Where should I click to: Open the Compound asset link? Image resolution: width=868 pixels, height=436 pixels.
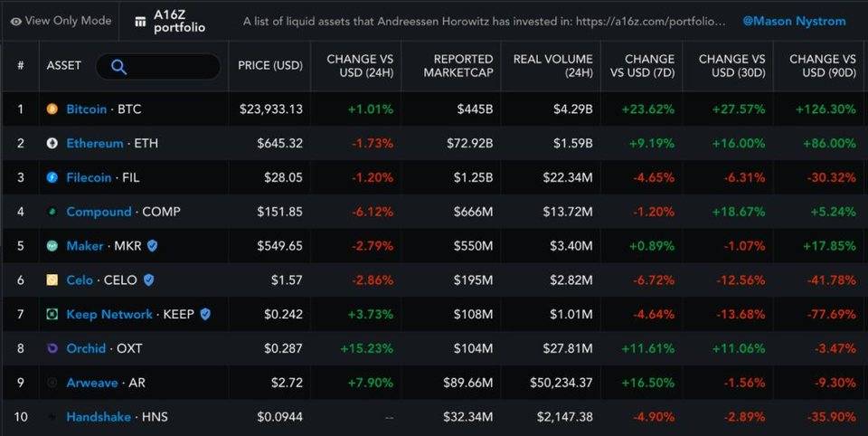99,212
